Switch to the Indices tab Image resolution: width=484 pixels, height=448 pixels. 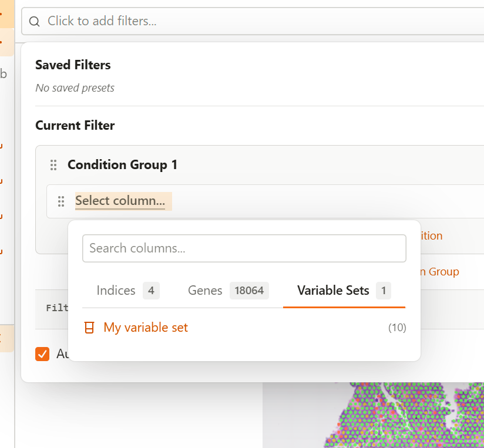[x=116, y=291]
